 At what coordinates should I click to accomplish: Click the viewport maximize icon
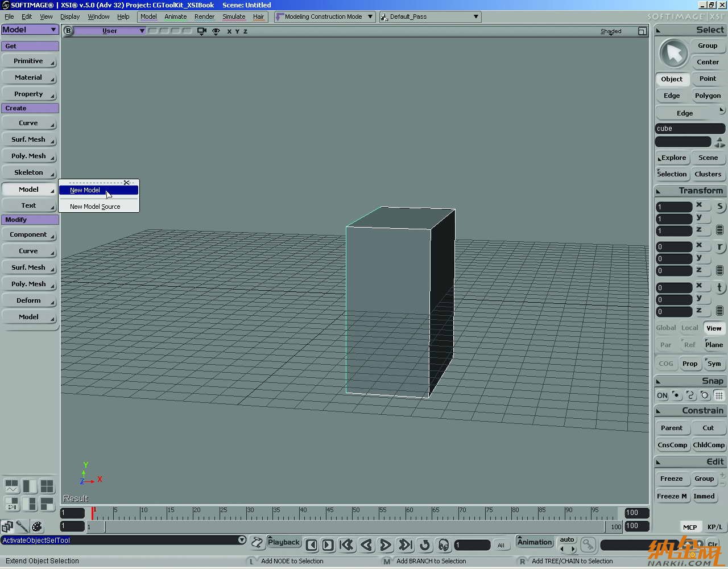(x=642, y=31)
